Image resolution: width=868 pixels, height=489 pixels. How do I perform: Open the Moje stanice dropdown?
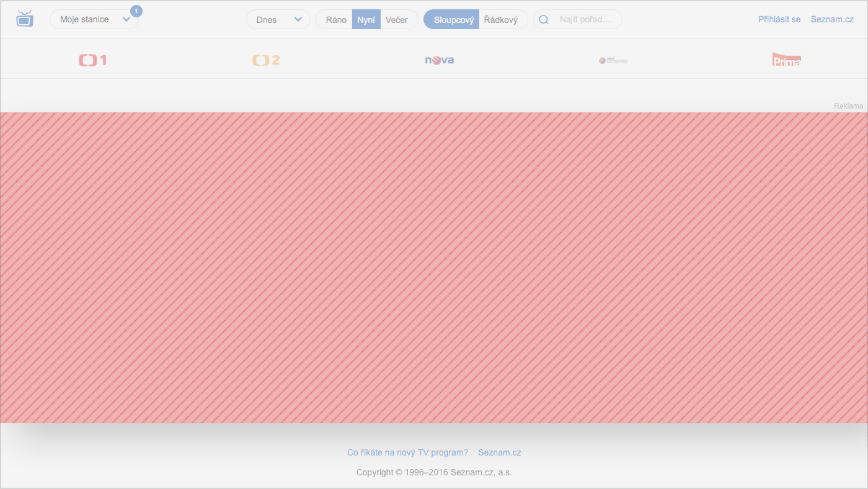click(94, 19)
